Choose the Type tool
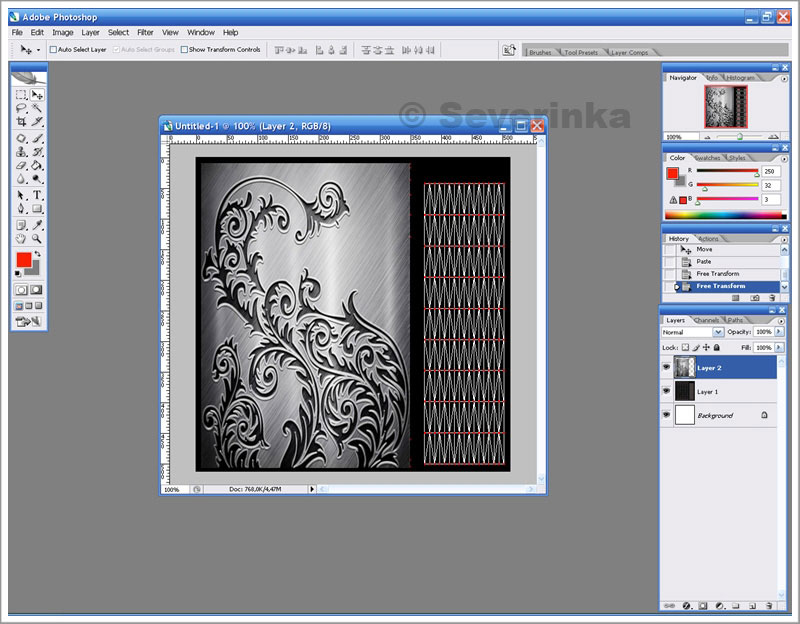This screenshot has height=624, width=800. (x=37, y=195)
